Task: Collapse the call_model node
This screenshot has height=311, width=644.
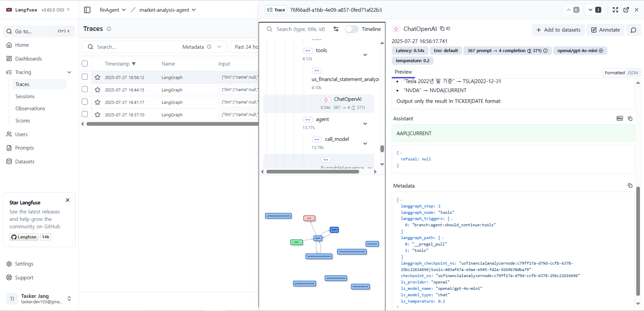Action: pos(365,144)
